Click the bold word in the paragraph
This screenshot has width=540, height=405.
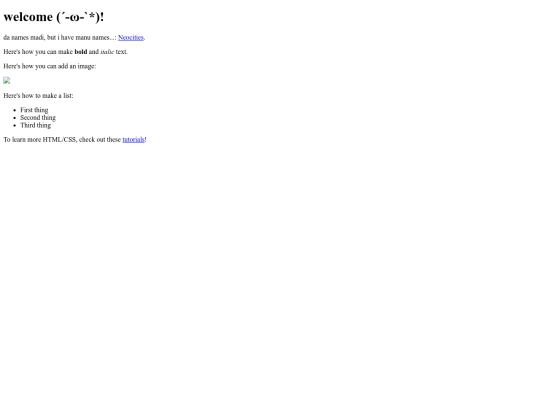[81, 52]
